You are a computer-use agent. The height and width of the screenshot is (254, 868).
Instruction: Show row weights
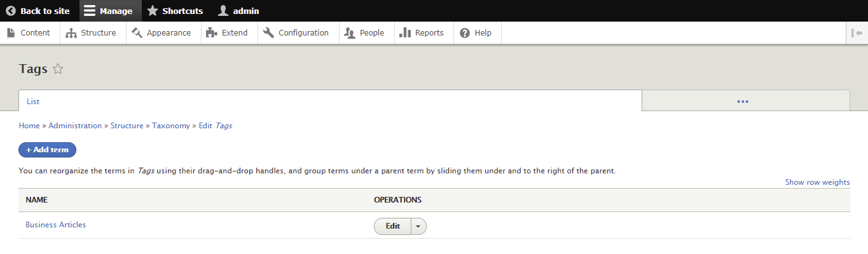[817, 182]
